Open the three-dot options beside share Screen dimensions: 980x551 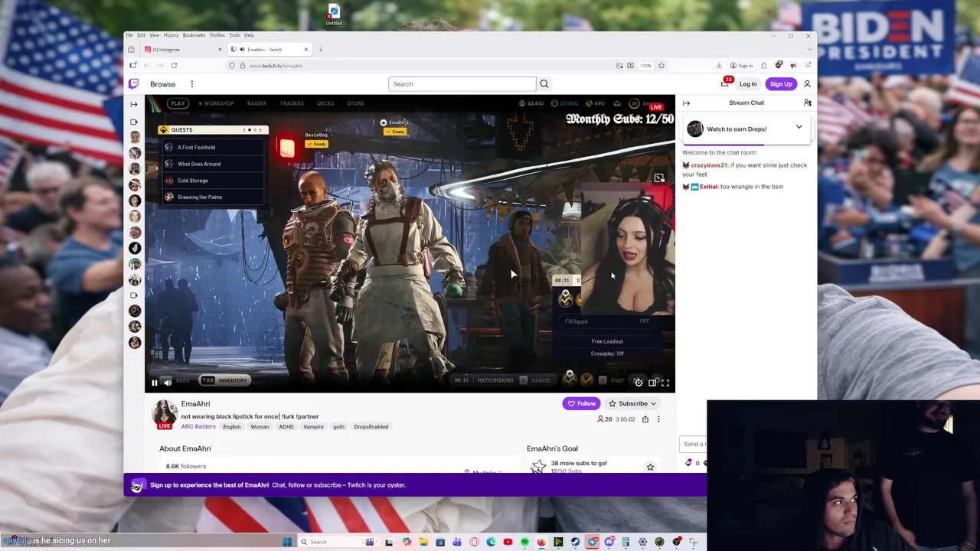(x=658, y=419)
